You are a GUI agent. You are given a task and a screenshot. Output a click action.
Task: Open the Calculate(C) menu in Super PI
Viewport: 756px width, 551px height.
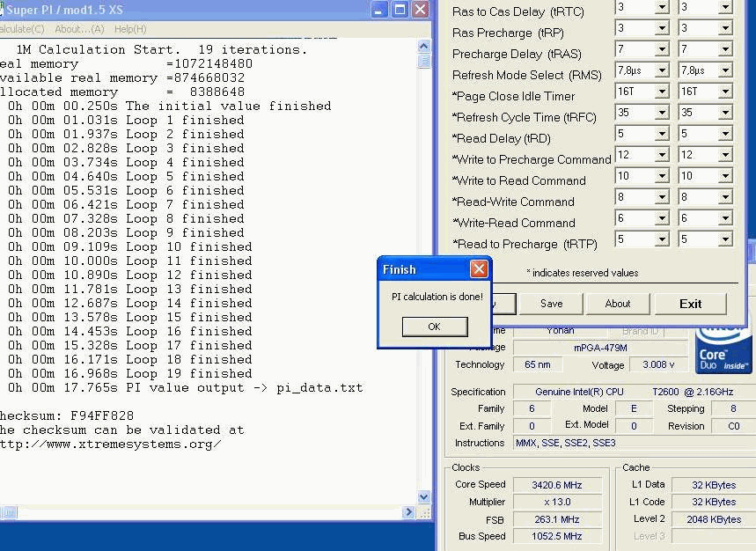click(21, 29)
